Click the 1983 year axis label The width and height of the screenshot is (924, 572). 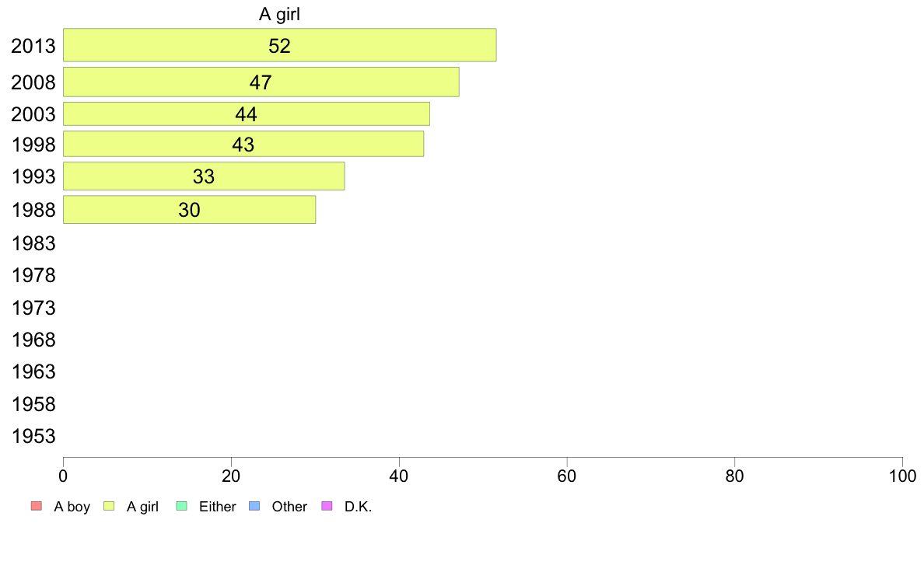pyautogui.click(x=33, y=243)
